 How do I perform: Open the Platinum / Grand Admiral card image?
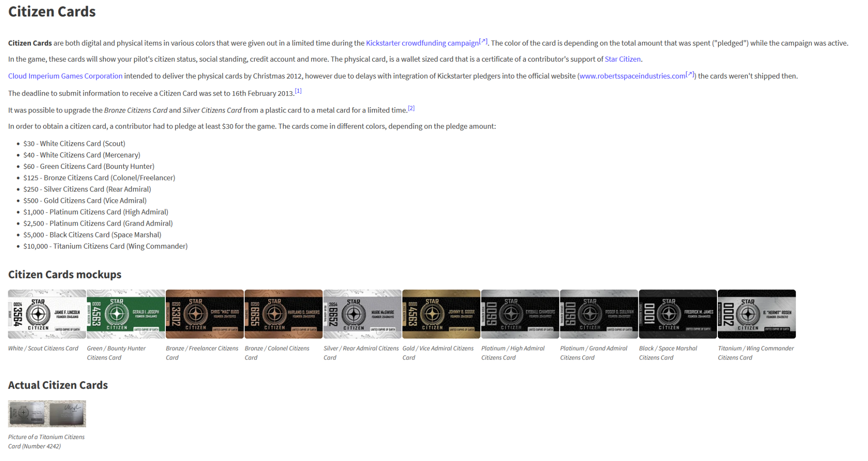pyautogui.click(x=599, y=314)
